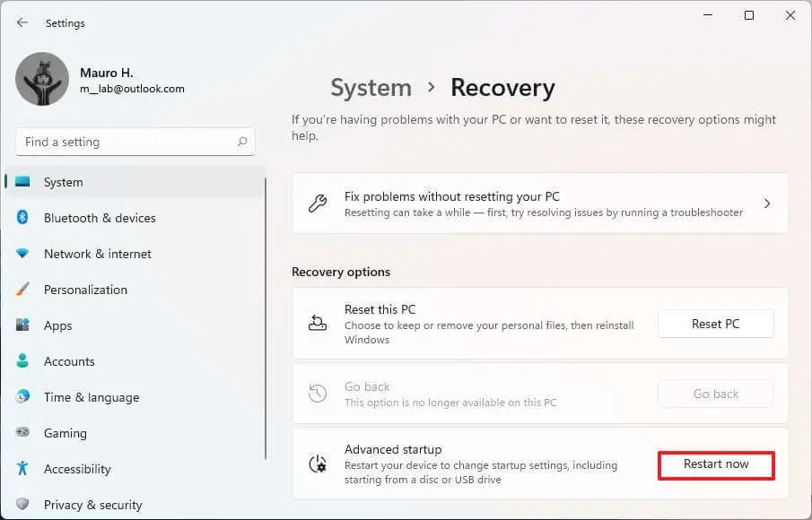Click the Personalization paintbrush icon
Viewport: 812px width, 520px height.
click(x=22, y=290)
